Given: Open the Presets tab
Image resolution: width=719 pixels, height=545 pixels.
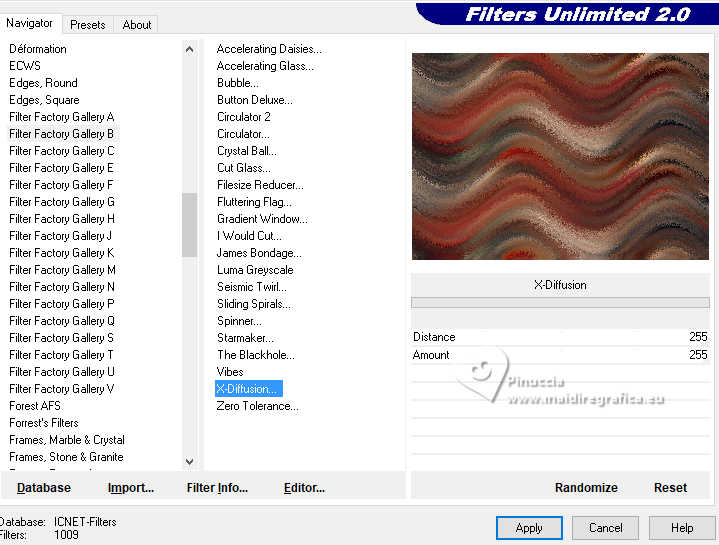Looking at the screenshot, I should tap(88, 25).
